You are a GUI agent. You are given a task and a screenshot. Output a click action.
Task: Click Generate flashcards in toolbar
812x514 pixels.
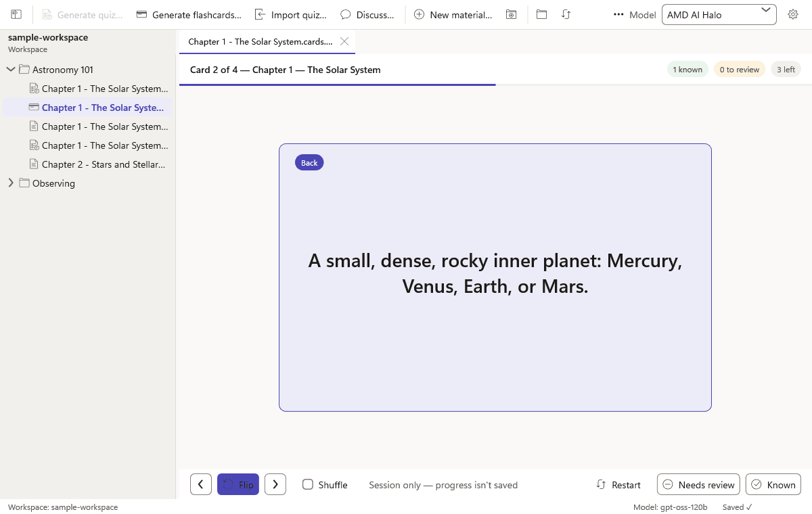189,14
